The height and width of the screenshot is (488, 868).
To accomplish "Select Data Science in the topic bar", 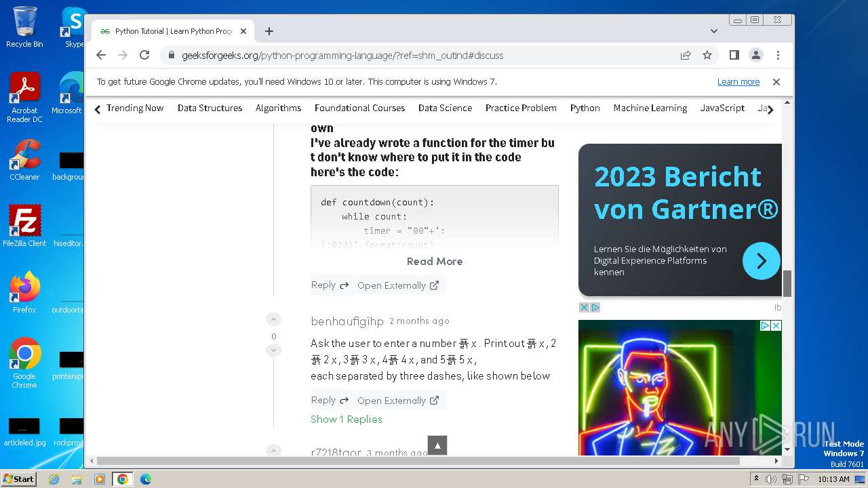I will [x=445, y=108].
